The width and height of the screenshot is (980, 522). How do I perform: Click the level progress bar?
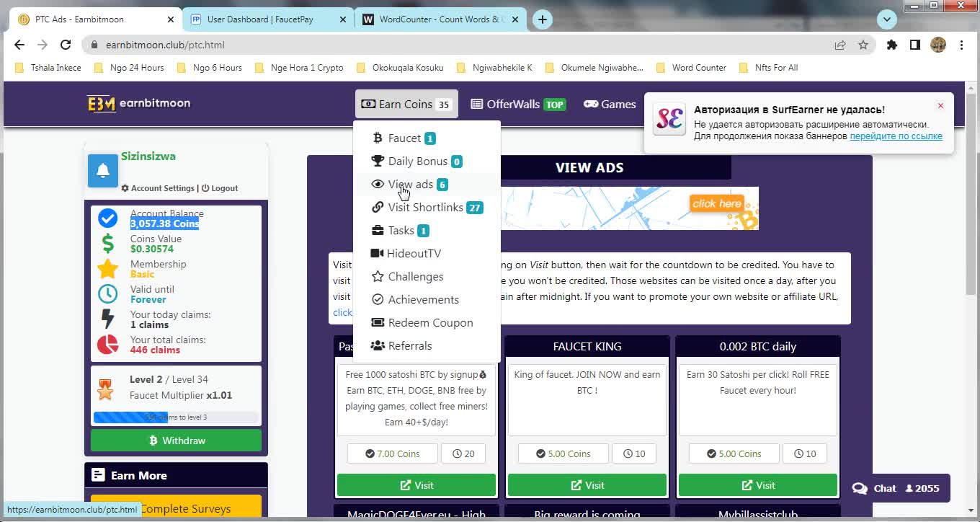coord(176,417)
